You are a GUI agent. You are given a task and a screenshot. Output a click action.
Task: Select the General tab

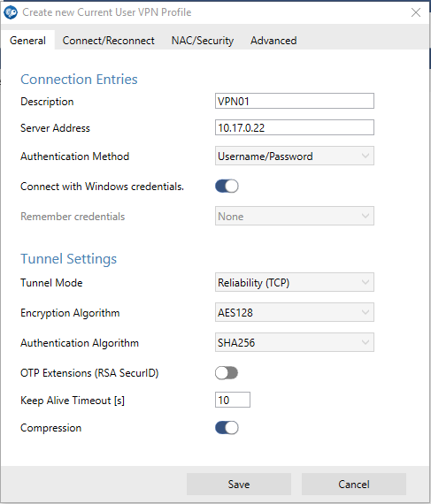pos(27,41)
